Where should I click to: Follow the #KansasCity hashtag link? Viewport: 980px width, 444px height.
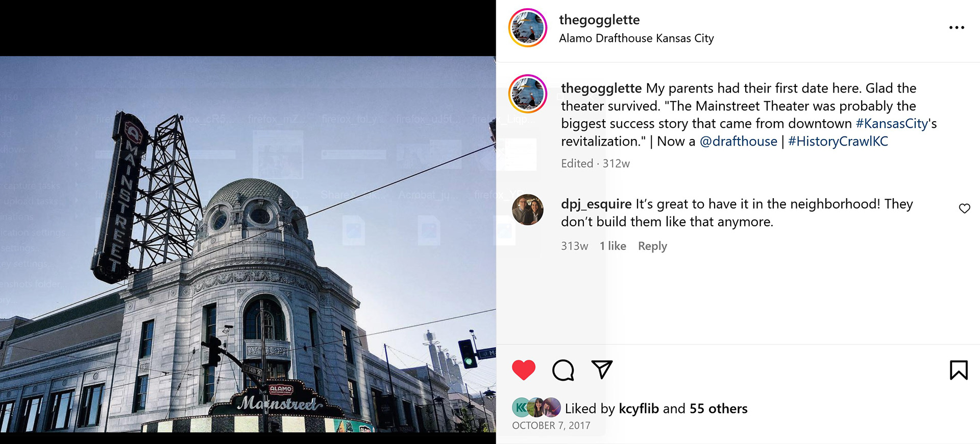892,124
